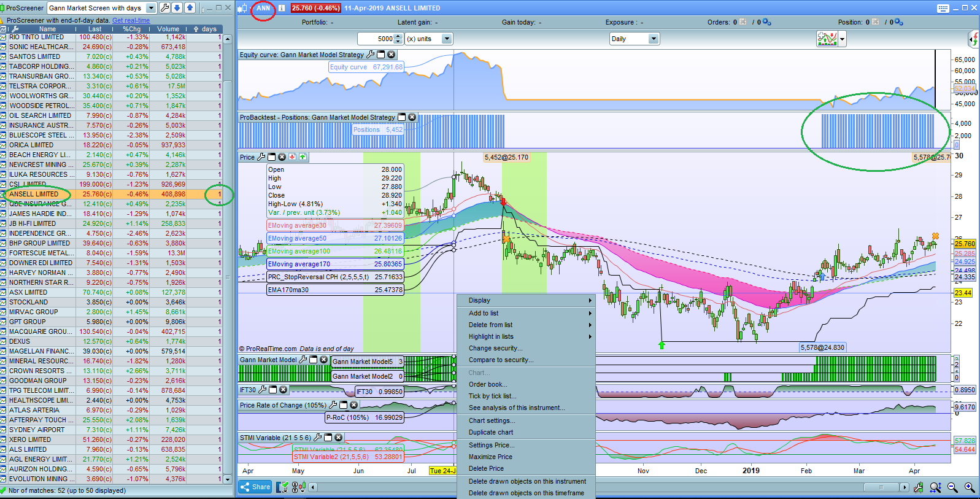Viewport: 980px width, 499px height.
Task: Open the Add to list submenu
Action: click(527, 313)
